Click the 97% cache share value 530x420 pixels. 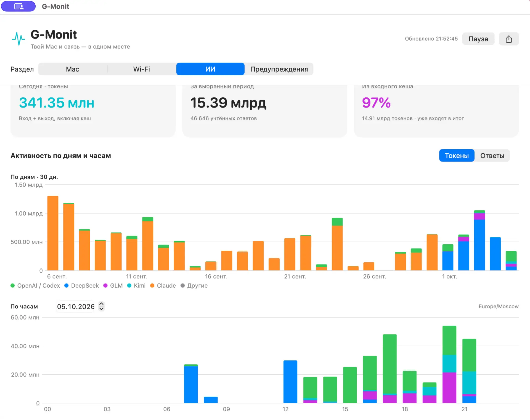[x=376, y=103]
